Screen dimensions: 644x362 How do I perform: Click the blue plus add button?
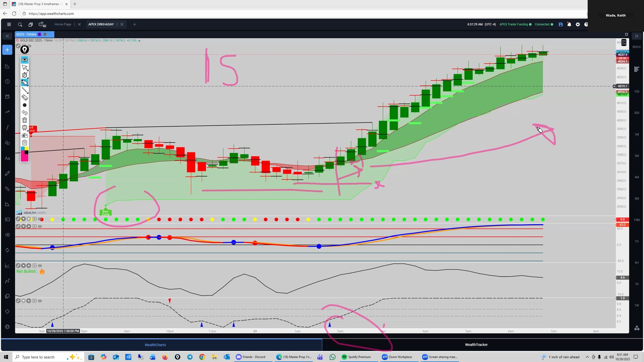pos(7,50)
